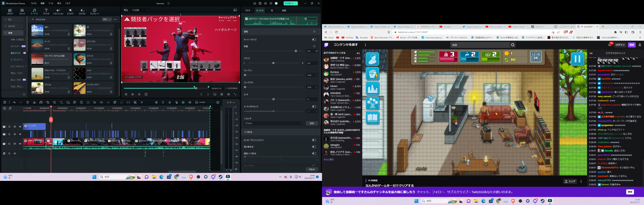
Task: Switch to the 速度 (Speed) properties tab
Action: coord(284,11)
